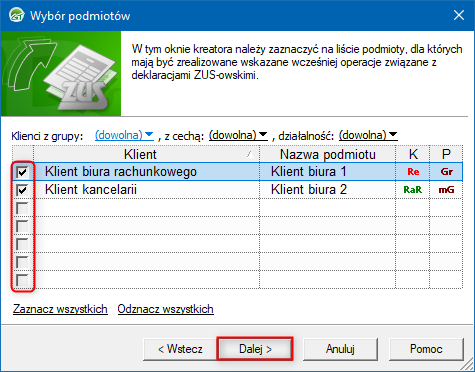Click the red Re icon
The width and height of the screenshot is (475, 372).
coord(413,172)
